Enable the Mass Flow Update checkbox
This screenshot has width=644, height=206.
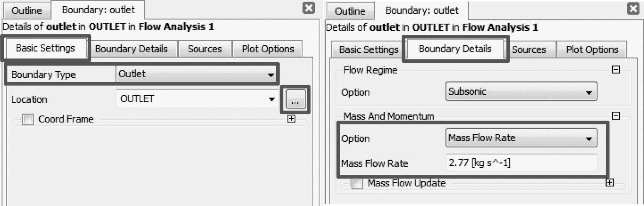[357, 183]
